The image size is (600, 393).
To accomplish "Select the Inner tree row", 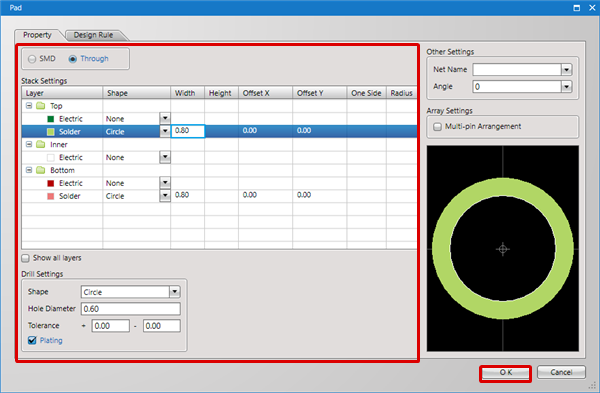I will tap(219, 144).
